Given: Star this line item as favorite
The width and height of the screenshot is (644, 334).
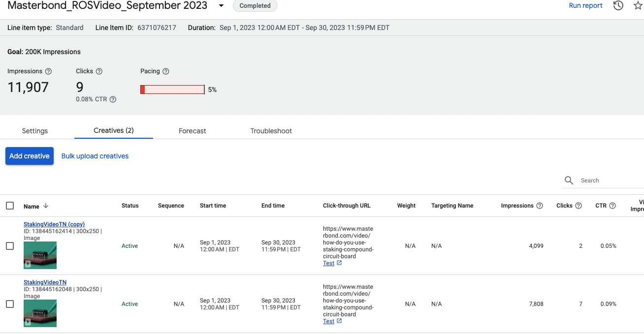Looking at the screenshot, I should 637,5.
